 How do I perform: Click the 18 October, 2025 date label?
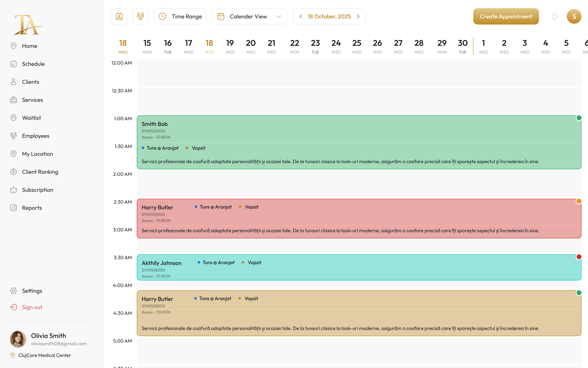[329, 16]
